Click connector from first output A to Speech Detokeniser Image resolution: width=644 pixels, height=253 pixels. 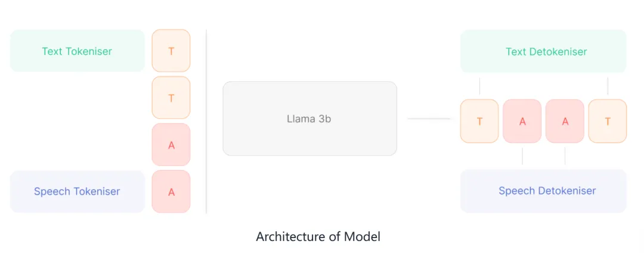pyautogui.click(x=522, y=156)
